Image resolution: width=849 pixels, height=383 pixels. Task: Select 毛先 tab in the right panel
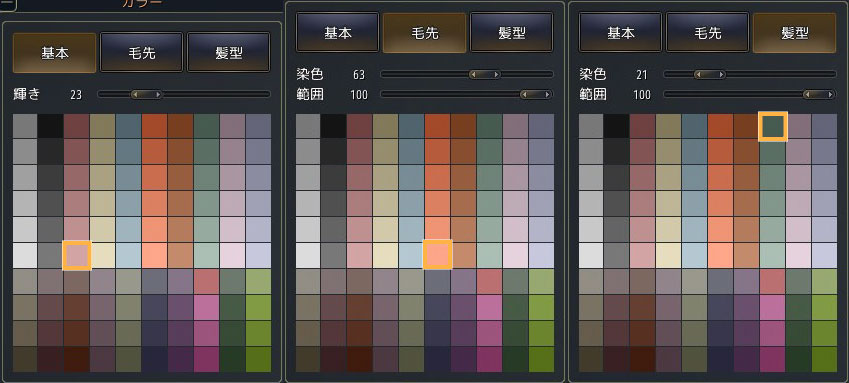click(708, 33)
